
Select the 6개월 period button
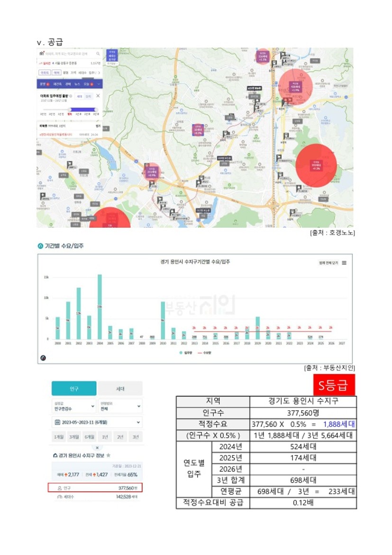tap(89, 437)
